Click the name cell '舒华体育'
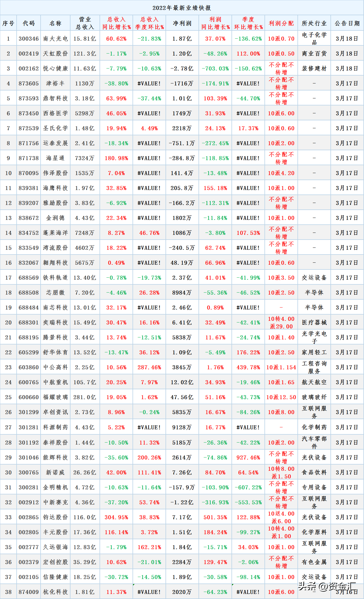Screen dimensions: 364x599 point(56,352)
